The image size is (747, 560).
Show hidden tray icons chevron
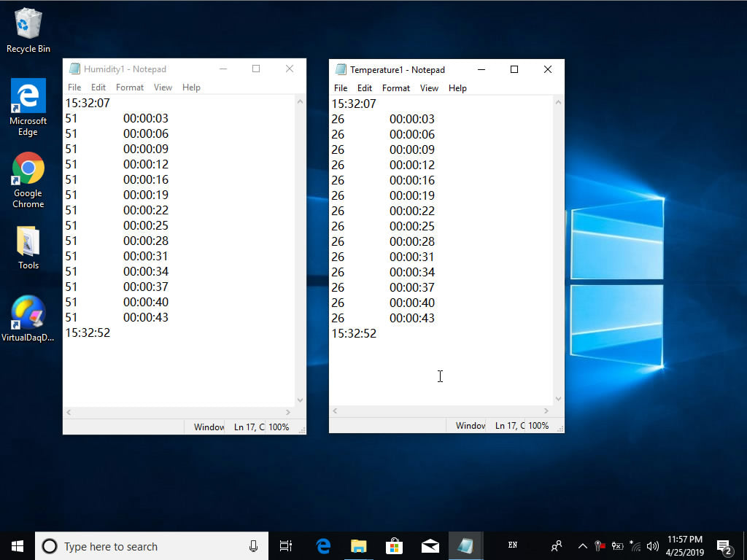pos(583,546)
